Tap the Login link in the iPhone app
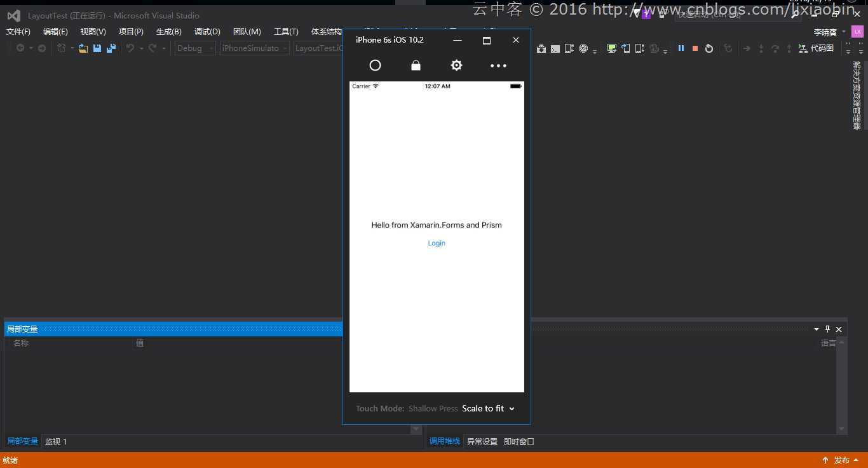This screenshot has height=468, width=868. pos(437,243)
